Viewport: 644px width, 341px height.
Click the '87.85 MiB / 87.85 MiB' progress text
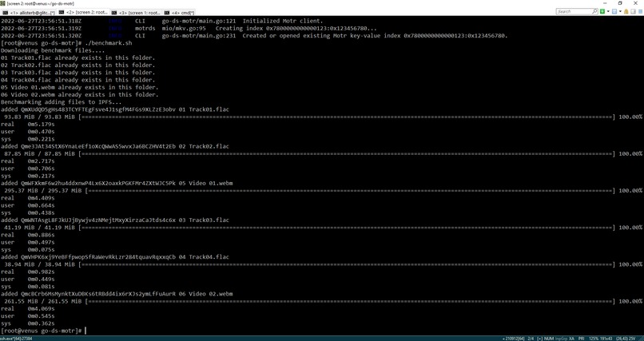pos(40,154)
